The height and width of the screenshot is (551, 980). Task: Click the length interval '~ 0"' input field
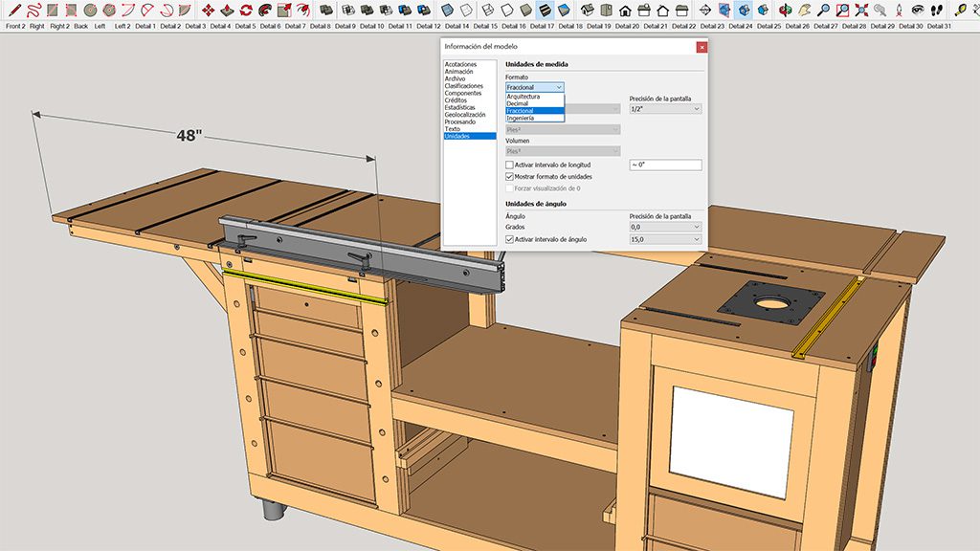(665, 165)
